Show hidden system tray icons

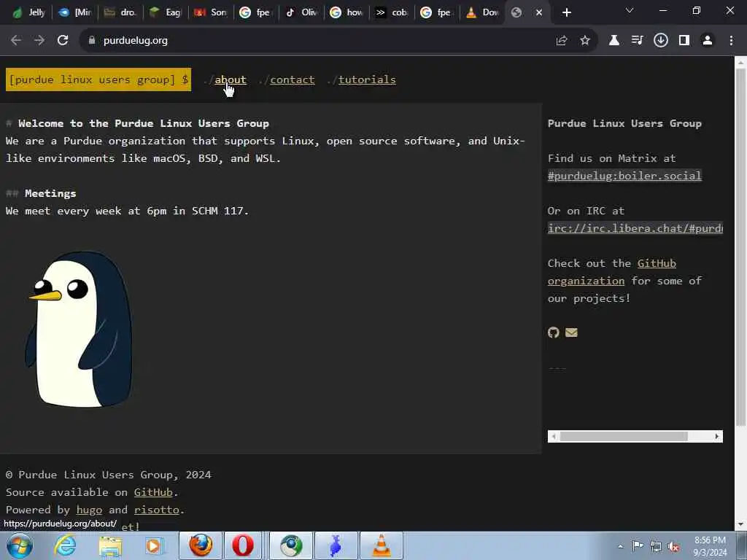(620, 546)
